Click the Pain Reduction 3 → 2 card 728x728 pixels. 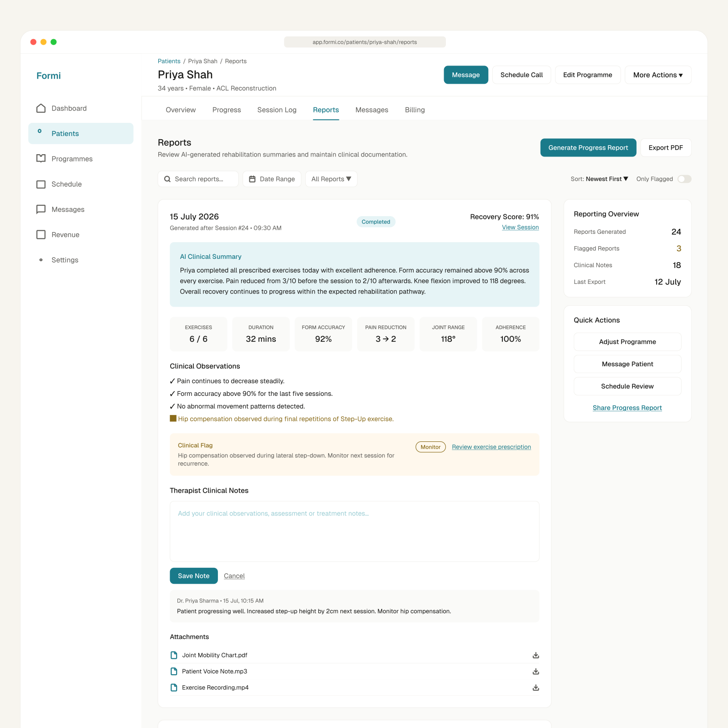point(386,334)
